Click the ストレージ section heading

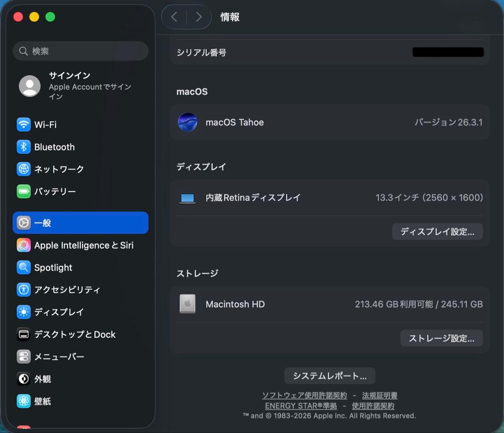[x=197, y=273]
